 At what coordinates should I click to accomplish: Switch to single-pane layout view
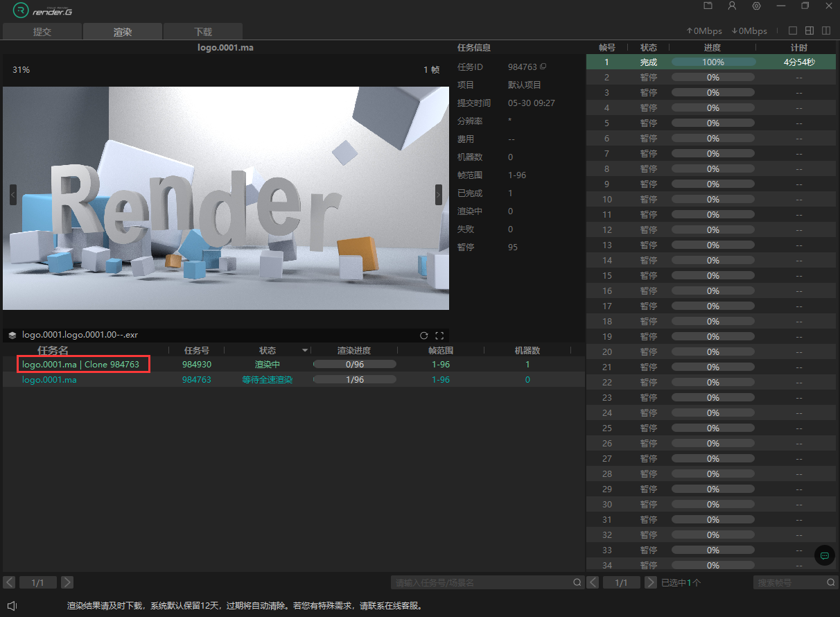793,31
